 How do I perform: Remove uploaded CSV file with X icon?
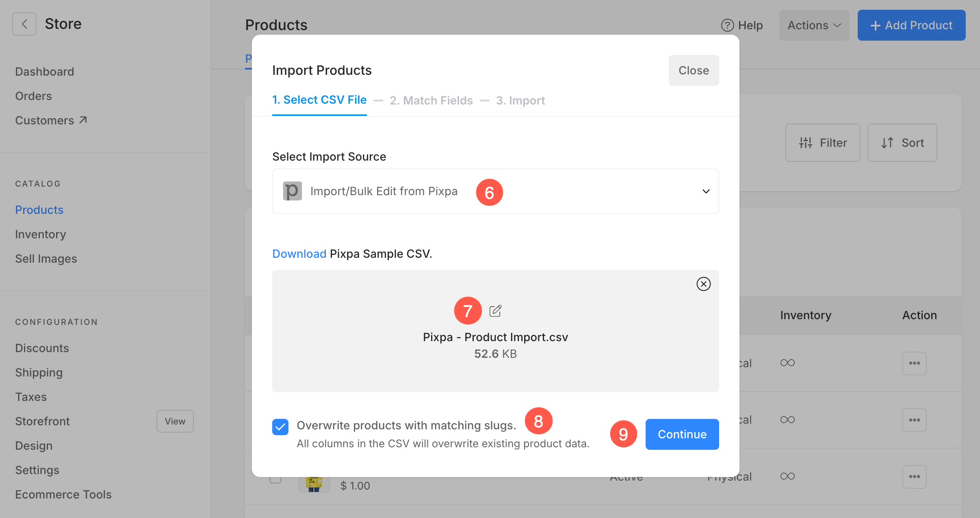point(703,284)
